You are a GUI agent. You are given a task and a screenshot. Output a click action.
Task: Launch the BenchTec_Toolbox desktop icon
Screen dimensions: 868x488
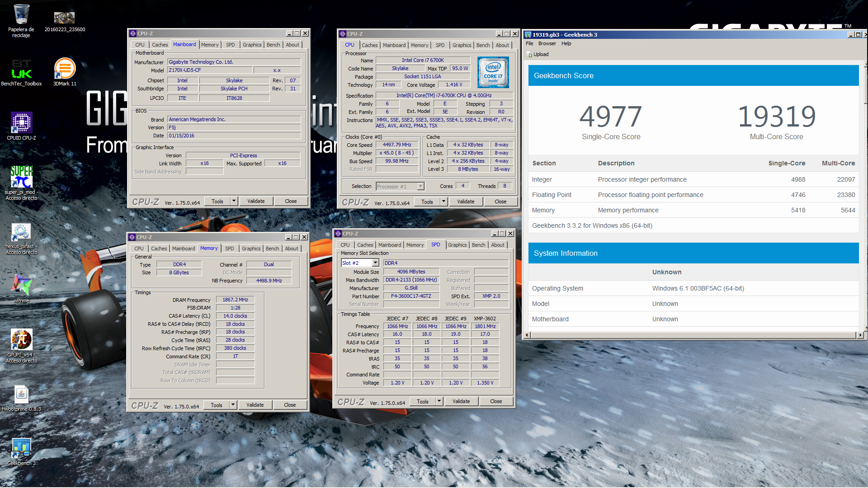[x=21, y=69]
